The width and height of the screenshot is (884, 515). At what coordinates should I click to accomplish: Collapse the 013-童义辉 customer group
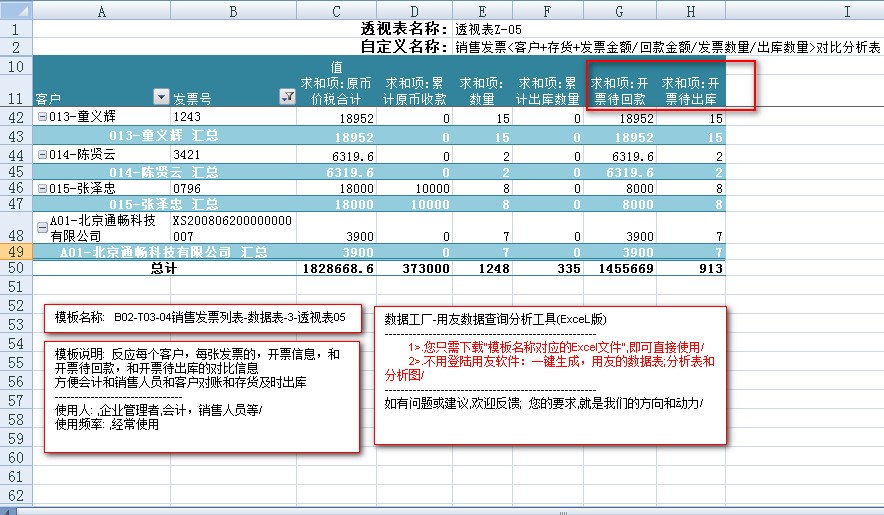tap(41, 118)
